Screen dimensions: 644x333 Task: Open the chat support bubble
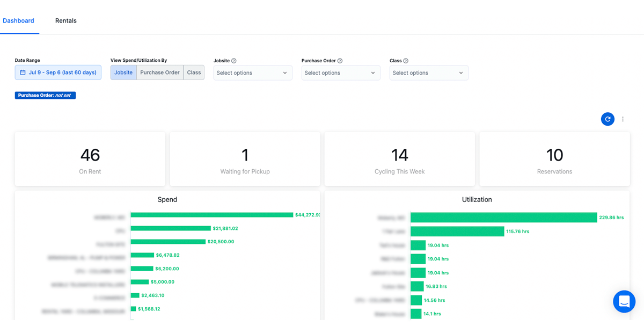coord(624,301)
